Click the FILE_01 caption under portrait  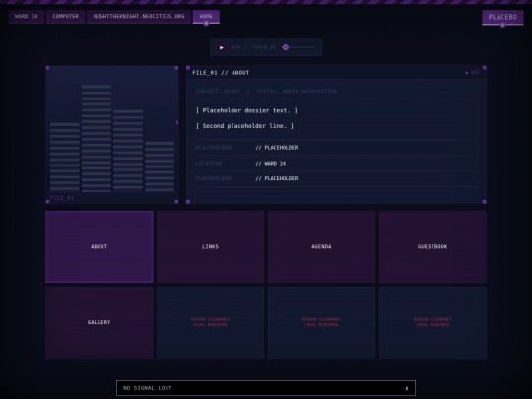point(62,198)
